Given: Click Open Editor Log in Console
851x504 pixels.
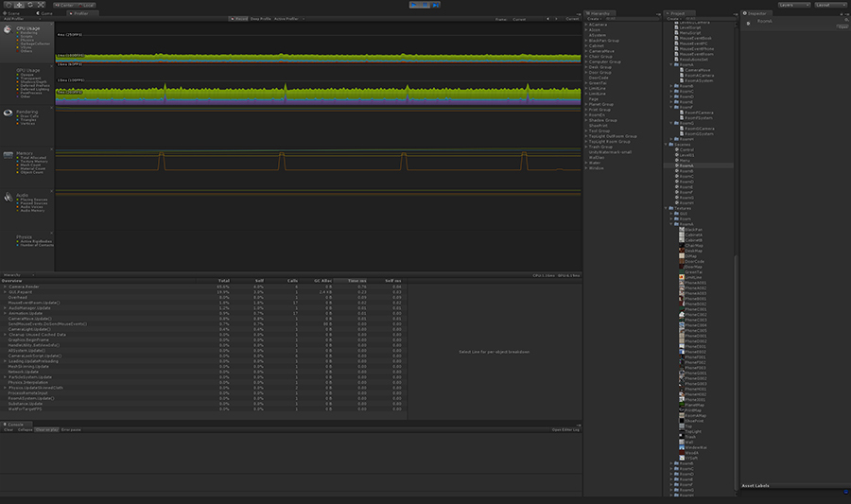Looking at the screenshot, I should tap(565, 429).
